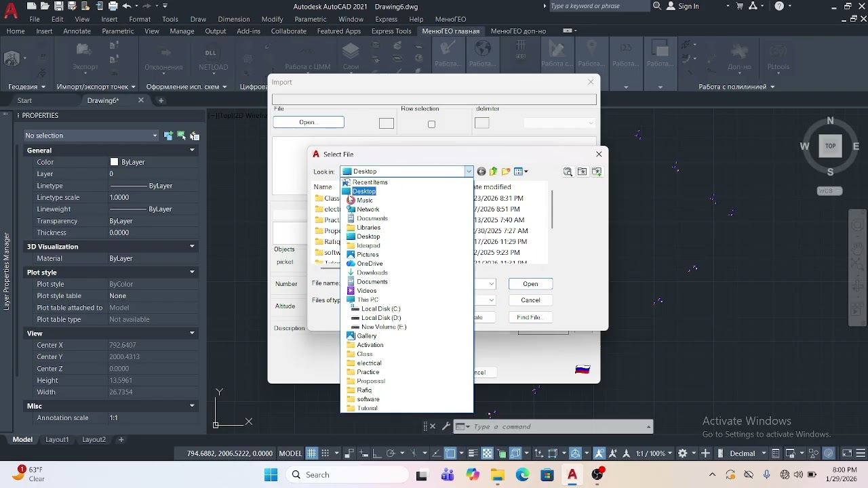Toggle polar tracking in the status bar
The image size is (868, 488).
[x=391, y=453]
